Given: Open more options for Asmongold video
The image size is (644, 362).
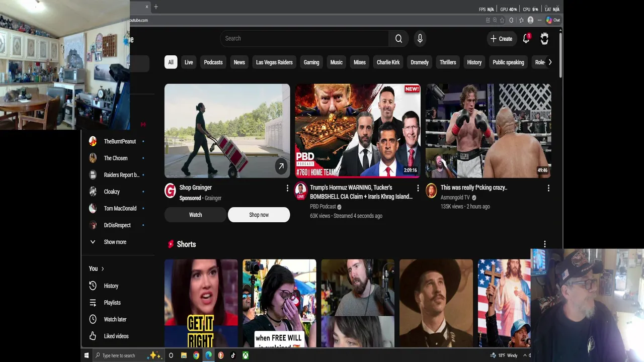Looking at the screenshot, I should click(x=548, y=188).
